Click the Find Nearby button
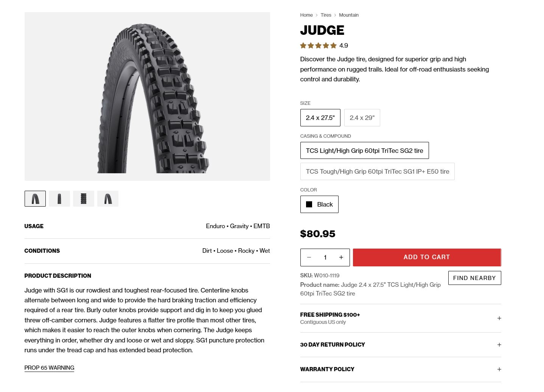This screenshot has width=544, height=392. tap(474, 278)
